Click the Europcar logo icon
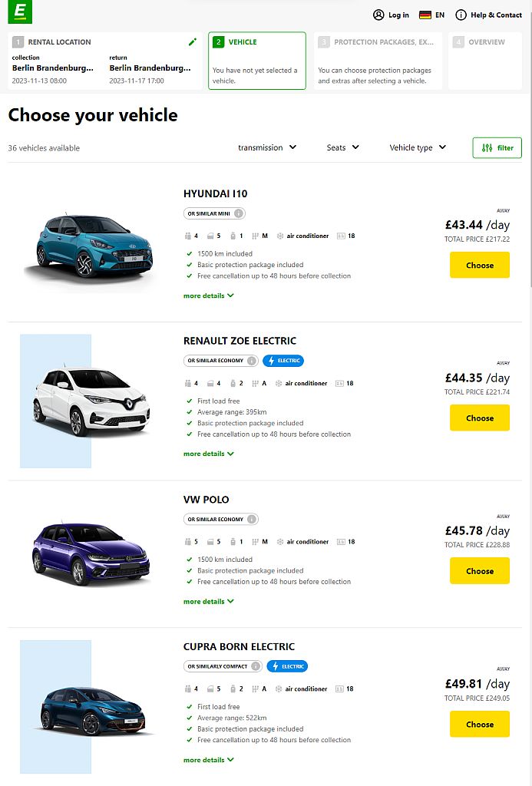The height and width of the screenshot is (786, 532). coord(19,12)
